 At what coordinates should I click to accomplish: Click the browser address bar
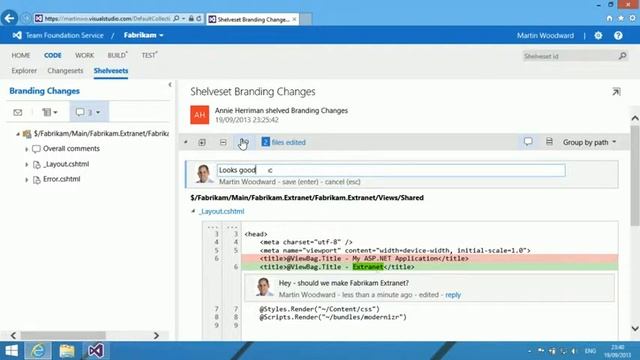click(x=108, y=18)
